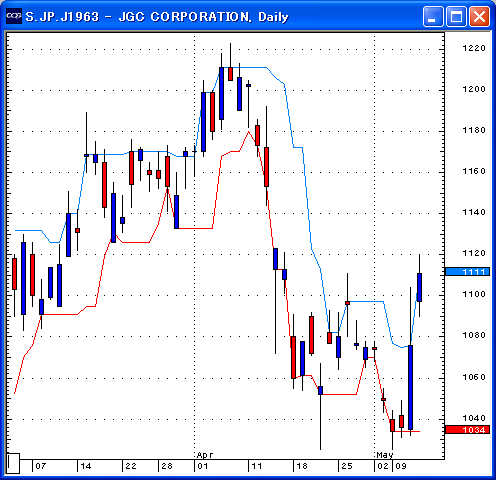Click the 1060 price axis label
496x480 pixels.
pos(474,377)
